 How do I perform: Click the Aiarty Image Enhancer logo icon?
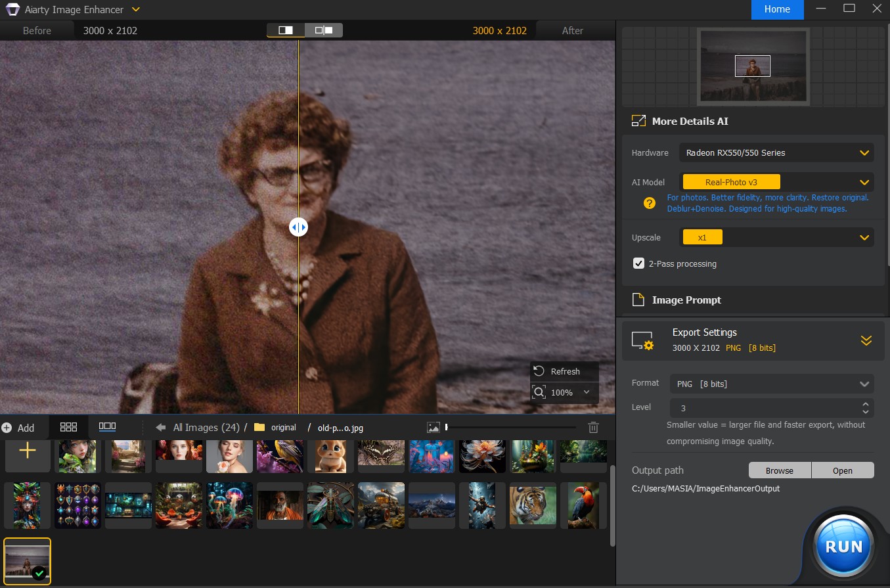[12, 9]
